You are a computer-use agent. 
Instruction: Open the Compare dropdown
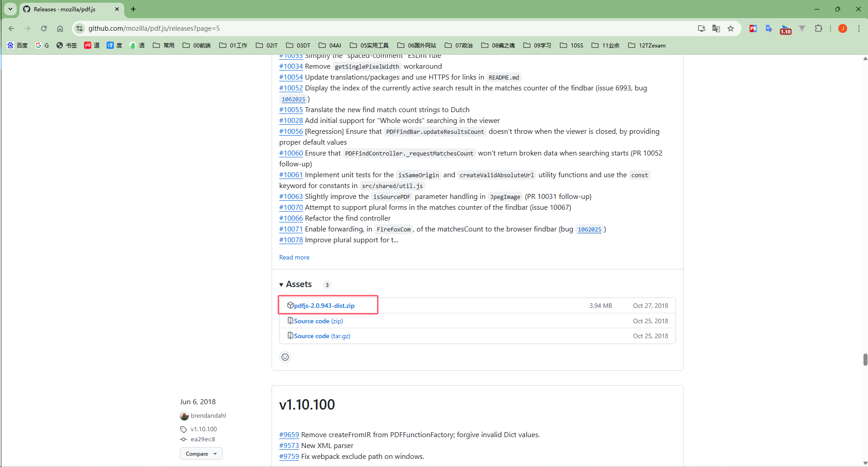pos(201,453)
